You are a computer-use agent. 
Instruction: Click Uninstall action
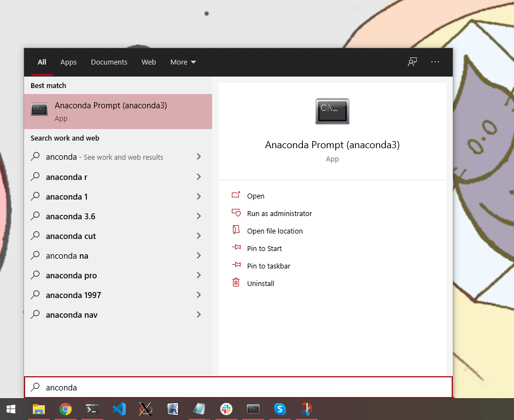(261, 284)
